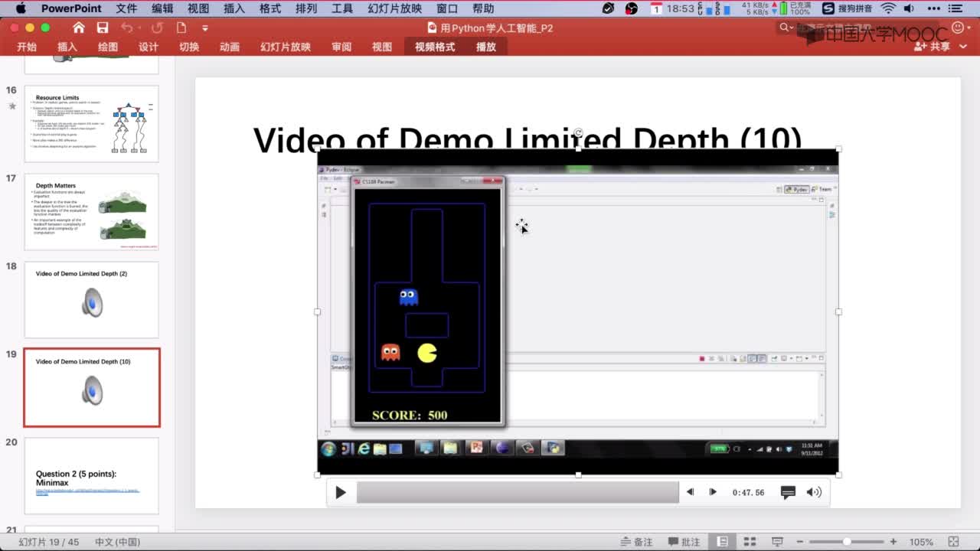Open the PowerPoint application menu
The width and height of the screenshot is (980, 551).
(x=71, y=8)
